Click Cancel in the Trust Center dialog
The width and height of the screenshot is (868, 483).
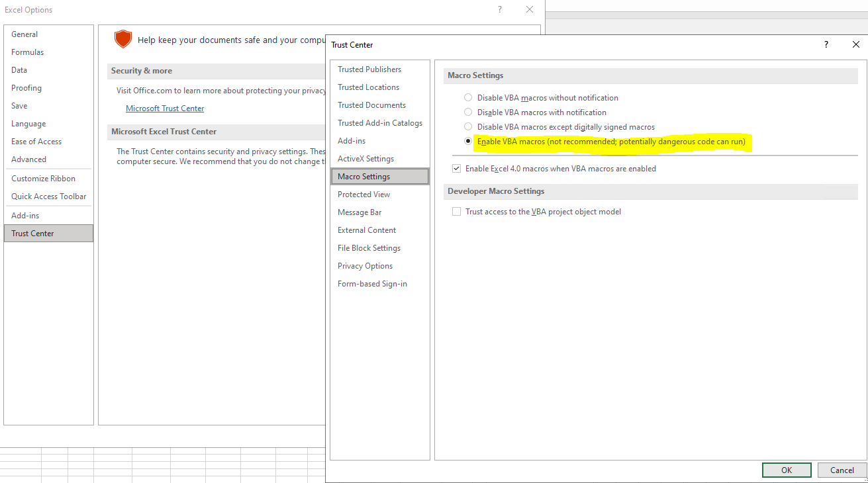click(x=842, y=470)
